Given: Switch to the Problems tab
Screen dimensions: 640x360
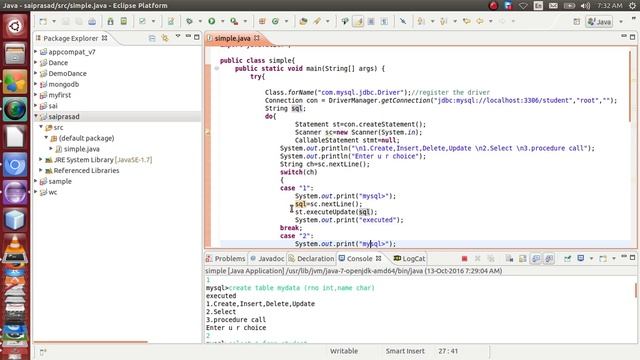Looking at the screenshot, I should [226, 258].
